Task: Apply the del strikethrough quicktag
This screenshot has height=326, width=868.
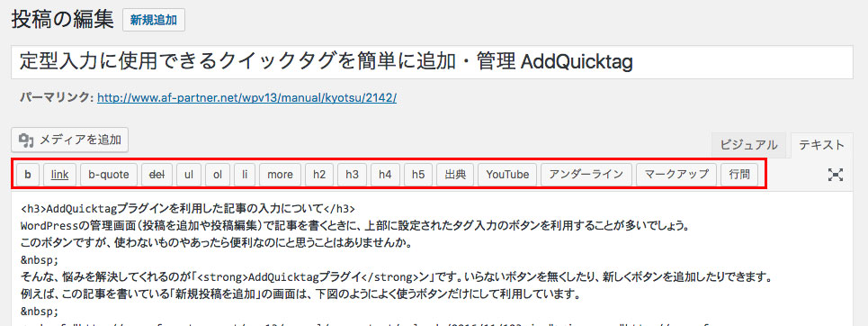Action: point(157,175)
